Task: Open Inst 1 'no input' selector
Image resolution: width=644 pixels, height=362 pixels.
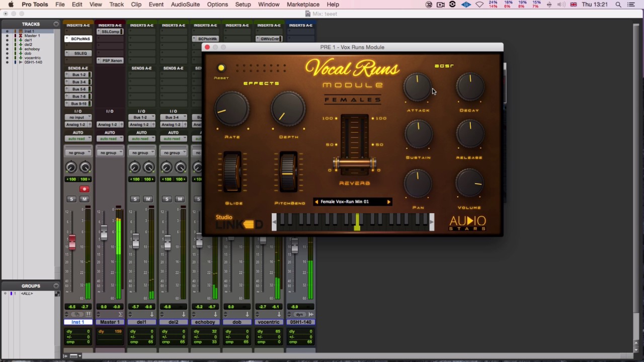Action: tap(77, 117)
